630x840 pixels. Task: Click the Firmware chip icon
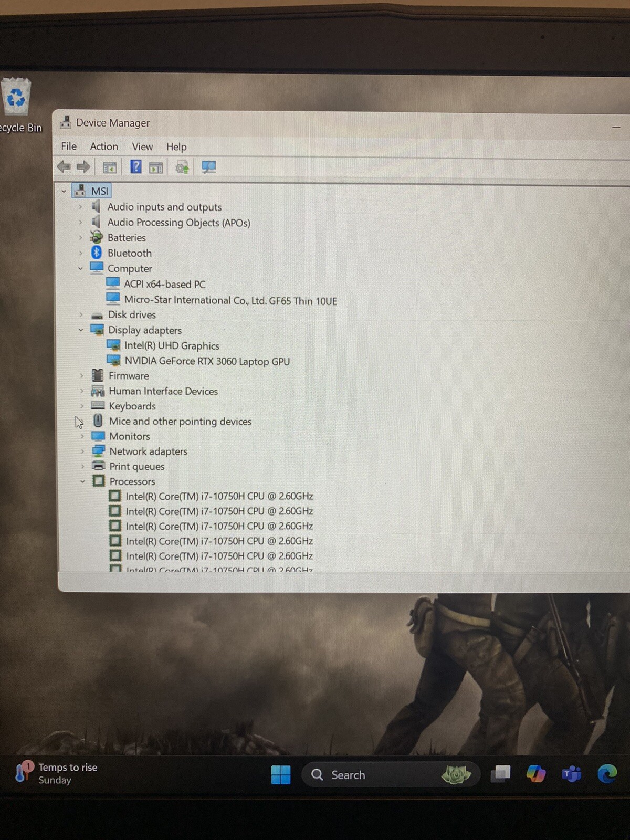(98, 375)
